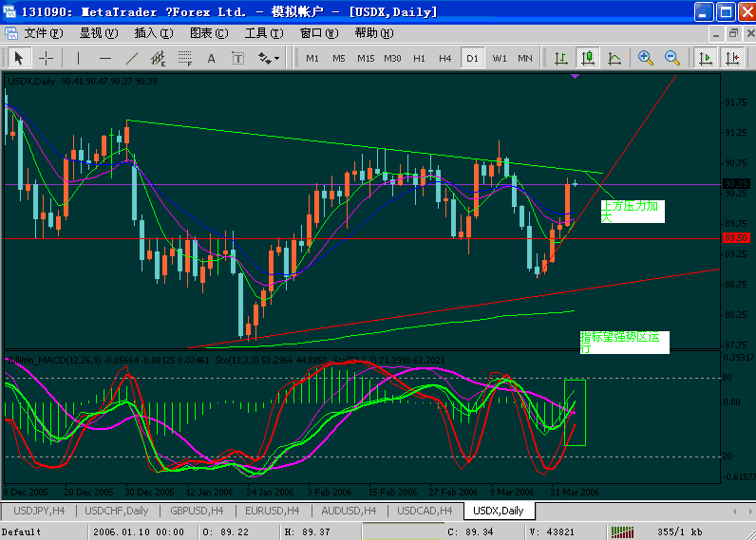Screen dimensions: 756x540
Task: Click the MetaTrader title bar icon
Action: pos(9,11)
